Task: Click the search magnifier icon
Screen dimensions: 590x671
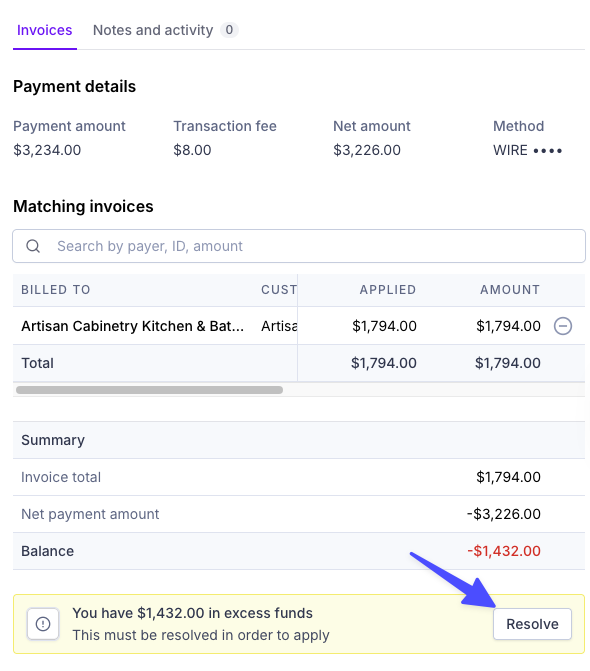Action: pos(33,246)
